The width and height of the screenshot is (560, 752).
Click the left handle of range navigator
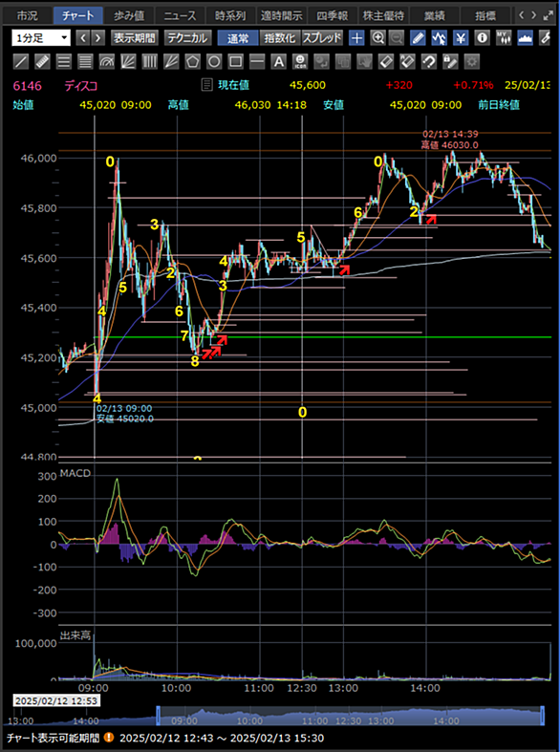click(158, 715)
